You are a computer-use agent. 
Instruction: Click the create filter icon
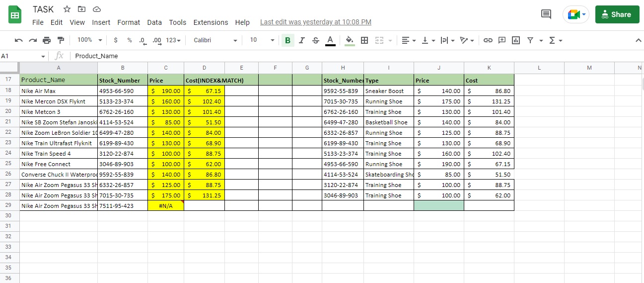pyautogui.click(x=530, y=40)
